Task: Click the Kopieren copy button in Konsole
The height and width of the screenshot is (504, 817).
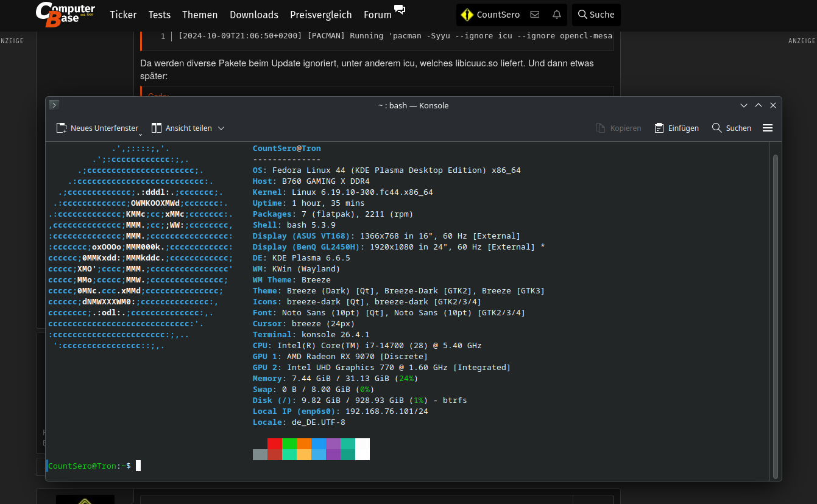Action: (618, 128)
